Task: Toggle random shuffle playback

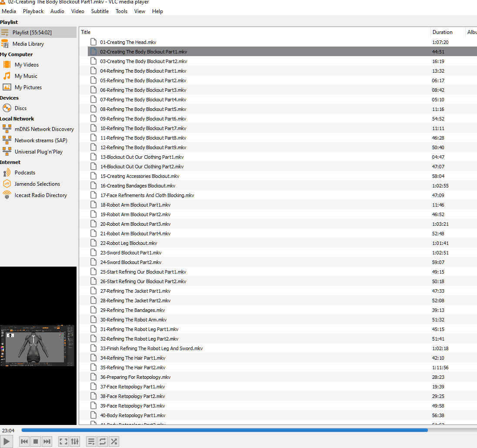Action: tap(114, 441)
